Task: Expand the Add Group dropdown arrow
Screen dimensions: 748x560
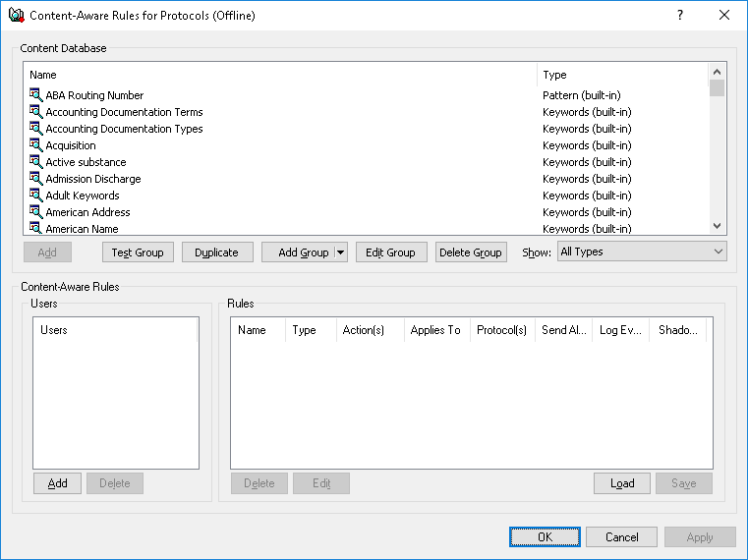Action: tap(340, 252)
